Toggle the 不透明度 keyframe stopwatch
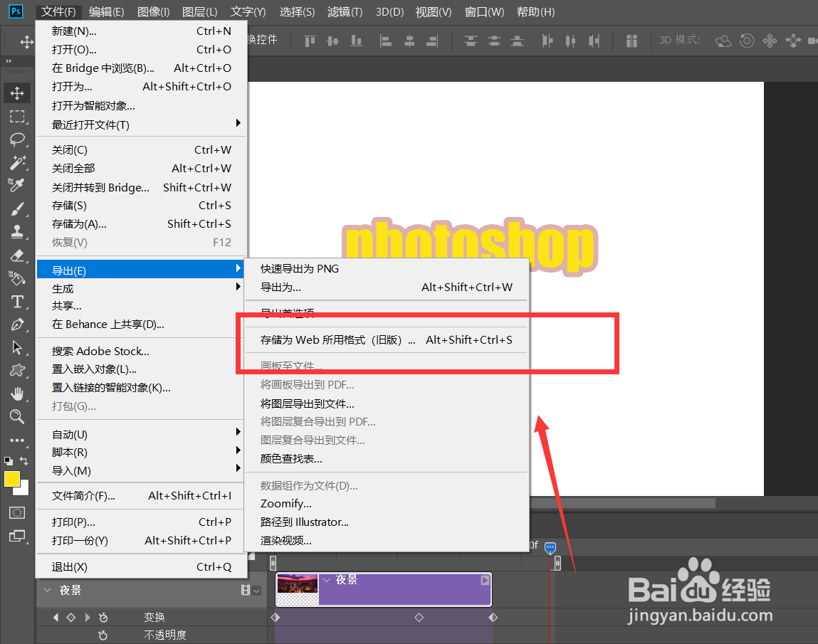818x644 pixels. pos(103,635)
